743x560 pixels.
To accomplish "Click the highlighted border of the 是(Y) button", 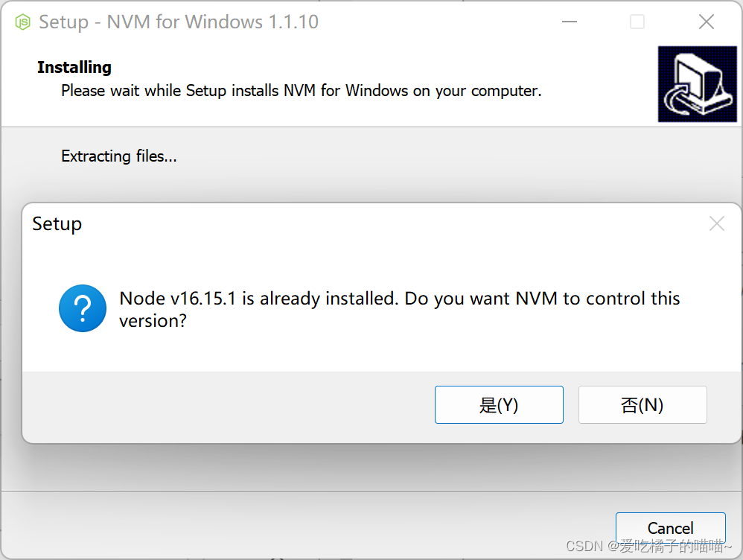I will (x=499, y=388).
